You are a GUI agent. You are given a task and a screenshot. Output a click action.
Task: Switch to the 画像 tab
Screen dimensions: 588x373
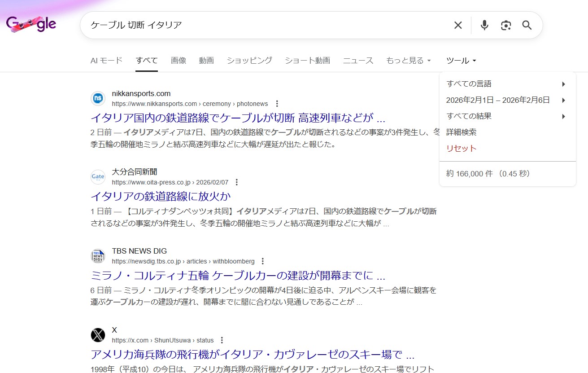pyautogui.click(x=179, y=61)
